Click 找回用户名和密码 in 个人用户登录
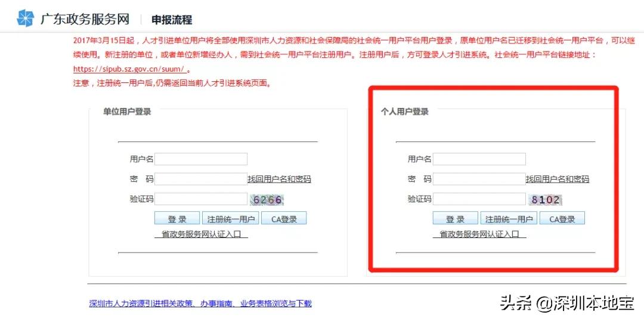Image resolution: width=644 pixels, height=321 pixels. pos(558,179)
